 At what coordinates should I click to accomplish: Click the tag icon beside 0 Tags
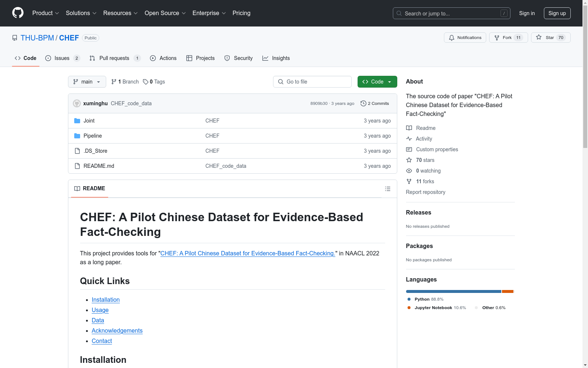click(146, 82)
